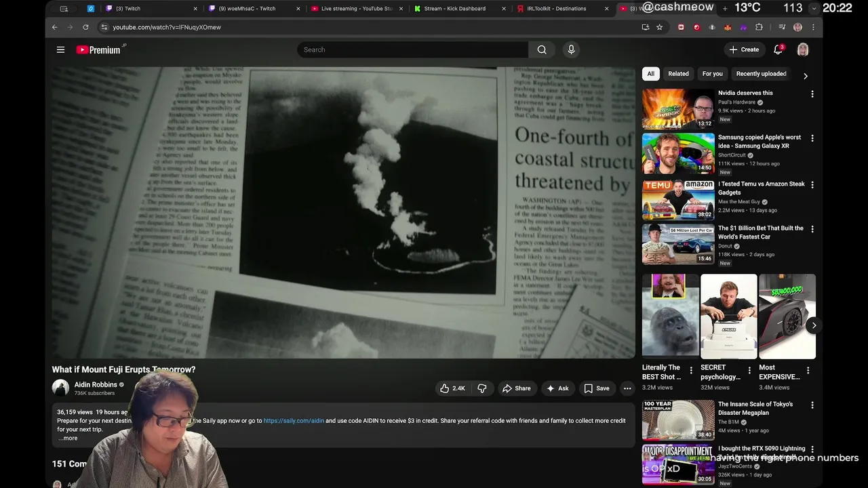This screenshot has width=868, height=488.
Task: Reload the page in browser
Action: tap(85, 27)
